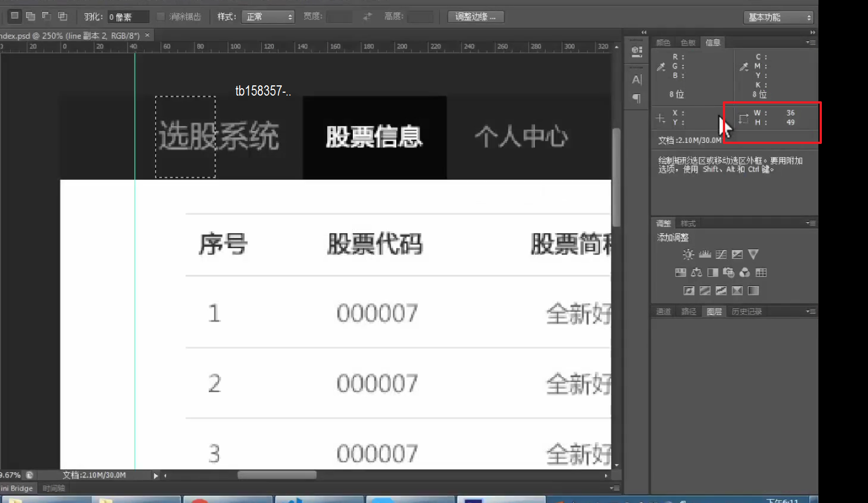
Task: Add a Color Lookup adjustment
Action: coord(761,273)
